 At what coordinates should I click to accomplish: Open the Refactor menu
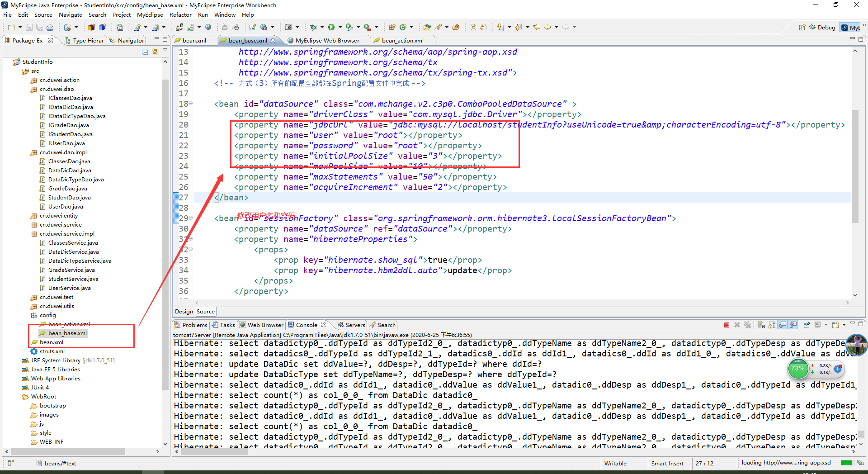coord(180,14)
